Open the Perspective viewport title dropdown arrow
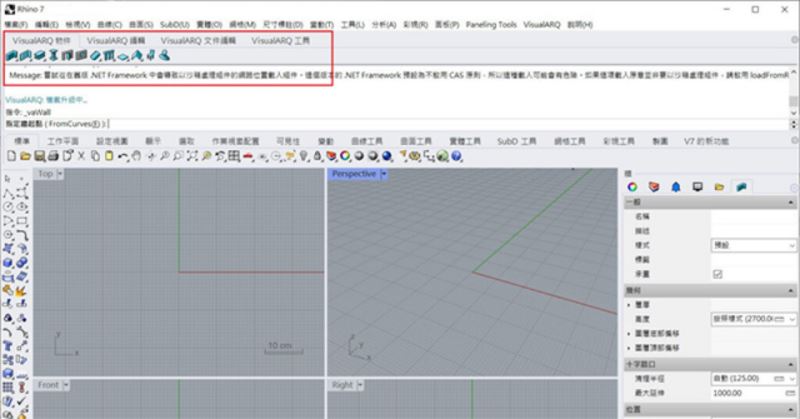This screenshot has height=419, width=800. tap(384, 174)
